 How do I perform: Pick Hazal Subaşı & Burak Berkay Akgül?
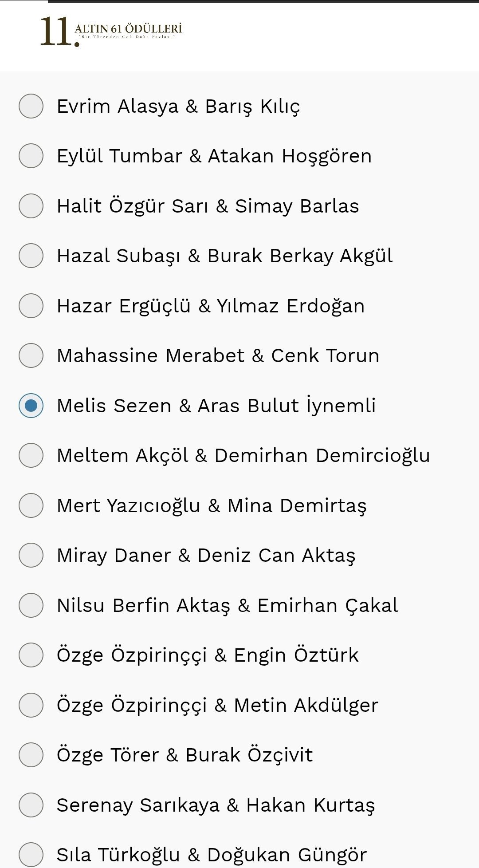[31, 256]
